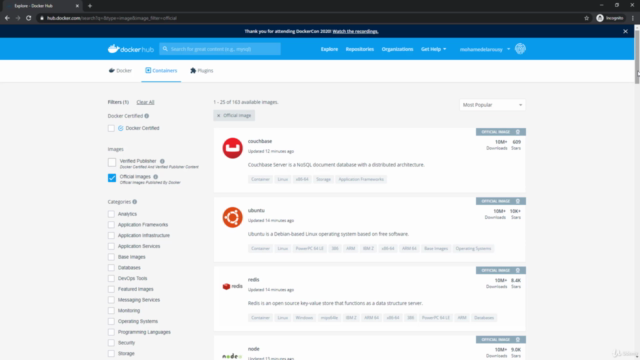Check the Application Frameworks category

(x=111, y=224)
